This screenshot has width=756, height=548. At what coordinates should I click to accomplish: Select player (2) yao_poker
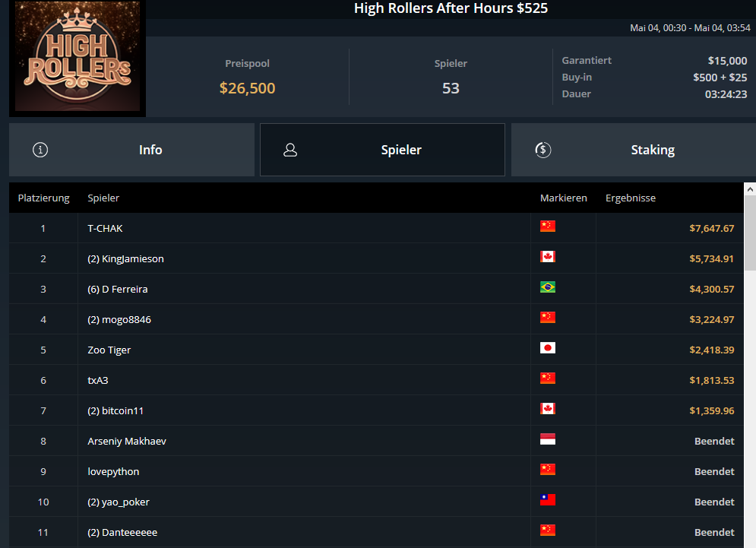click(118, 502)
